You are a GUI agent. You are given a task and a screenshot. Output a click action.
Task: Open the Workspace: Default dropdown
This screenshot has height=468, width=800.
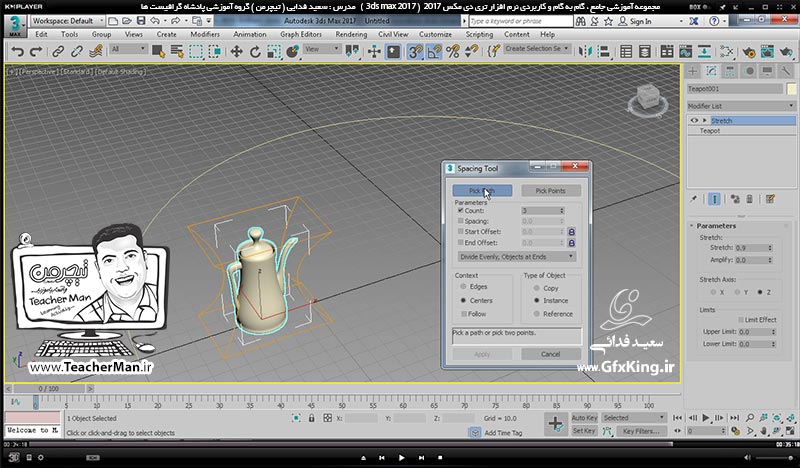tap(68, 21)
